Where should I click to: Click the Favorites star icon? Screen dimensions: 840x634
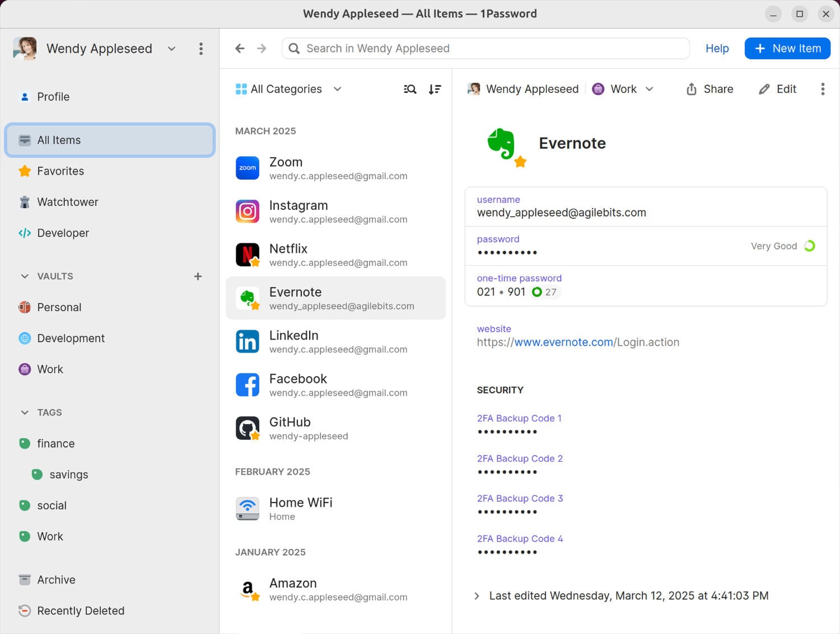point(24,171)
